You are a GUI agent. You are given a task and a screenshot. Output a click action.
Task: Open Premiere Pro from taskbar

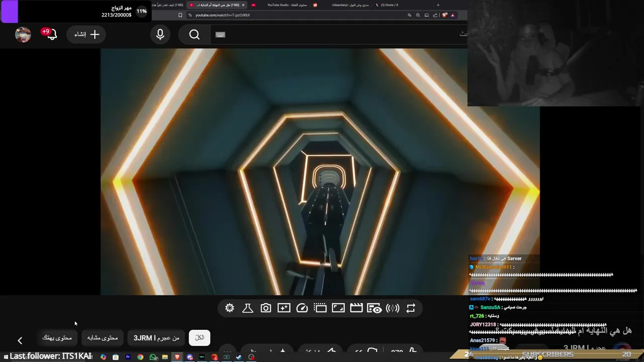pos(128,357)
